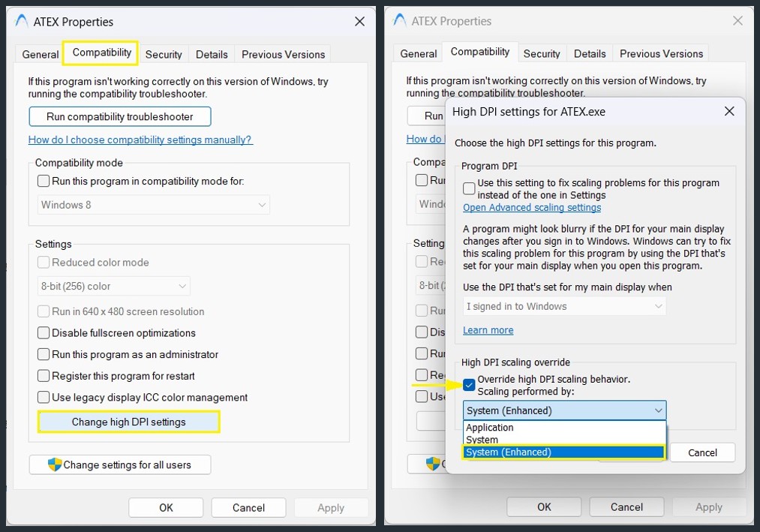Expand the '8-bit (256) color' dropdown
Viewport: 760px width, 532px height.
tap(114, 286)
